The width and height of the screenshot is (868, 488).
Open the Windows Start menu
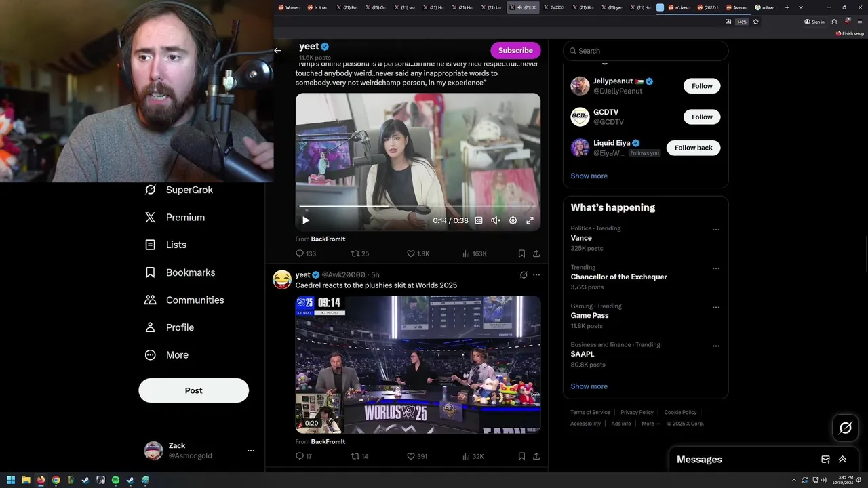tap(11, 480)
